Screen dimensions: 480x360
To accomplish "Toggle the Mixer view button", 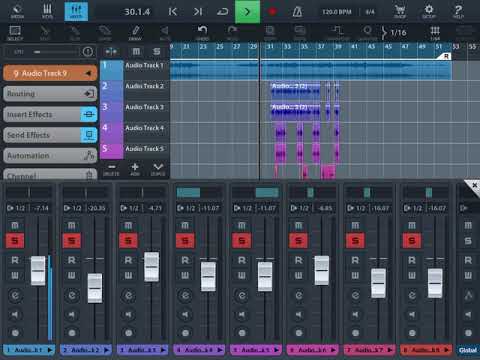I will pyautogui.click(x=76, y=11).
